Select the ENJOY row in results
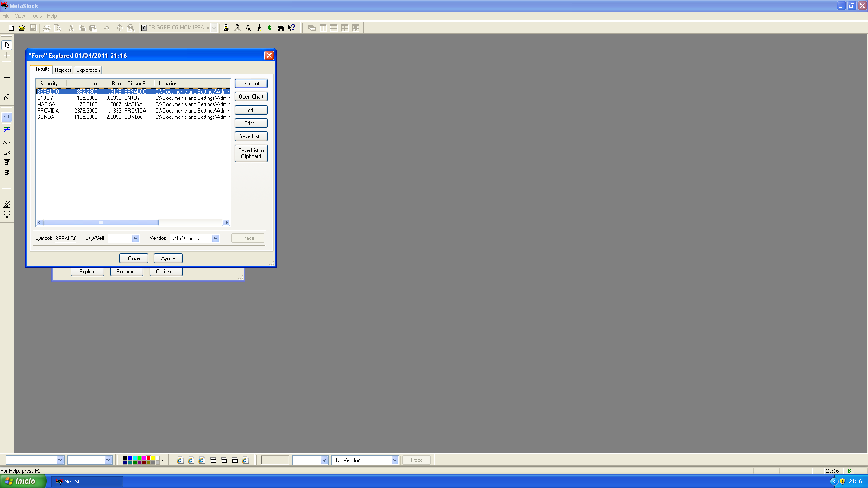Image resolution: width=868 pixels, height=488 pixels. coord(133,98)
